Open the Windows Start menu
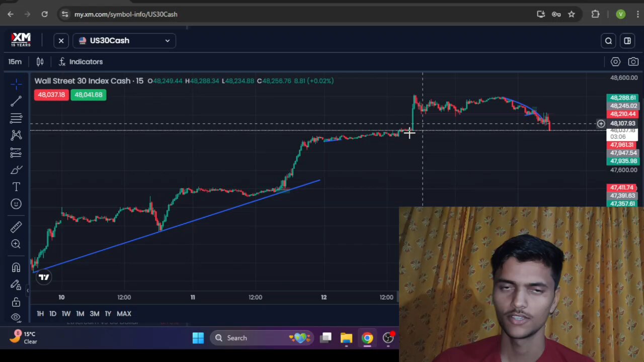The width and height of the screenshot is (644, 362). 198,338
